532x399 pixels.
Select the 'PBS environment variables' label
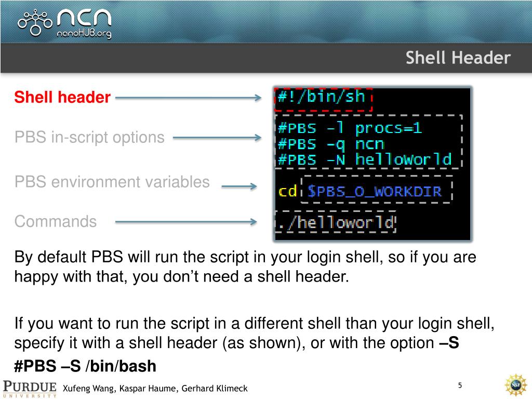tap(112, 182)
